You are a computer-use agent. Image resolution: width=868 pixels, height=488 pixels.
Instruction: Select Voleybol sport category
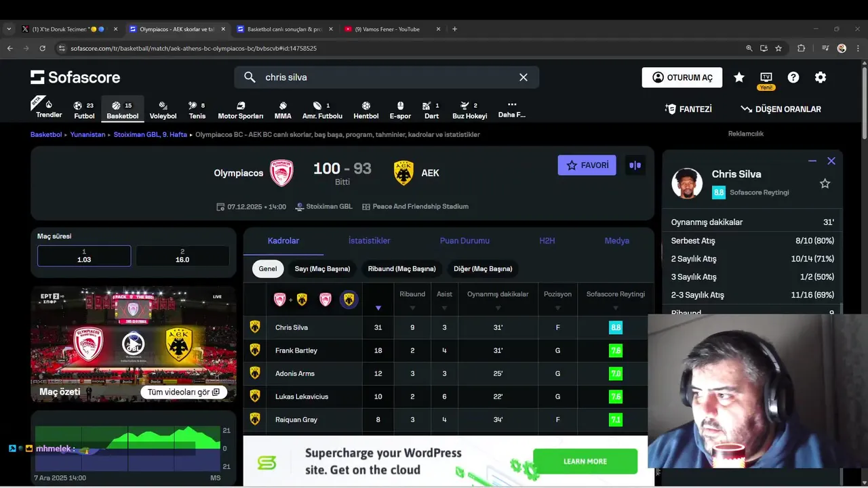tap(163, 110)
